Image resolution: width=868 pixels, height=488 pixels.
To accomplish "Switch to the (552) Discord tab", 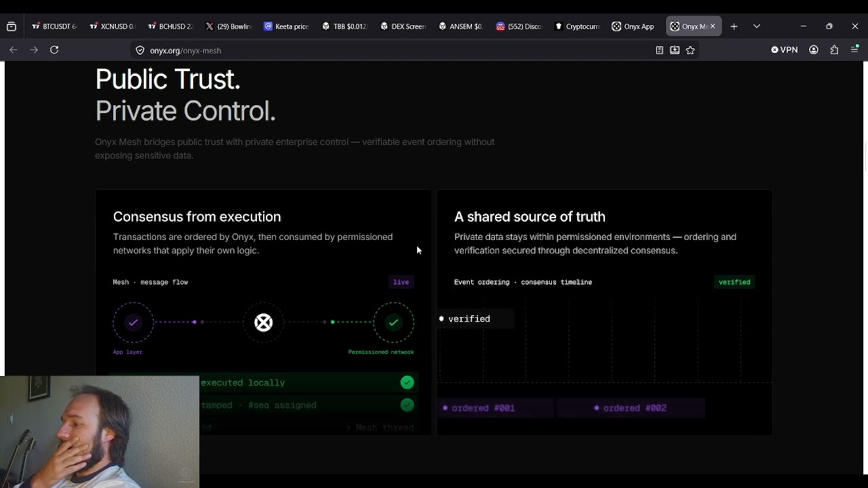I will coord(520,26).
